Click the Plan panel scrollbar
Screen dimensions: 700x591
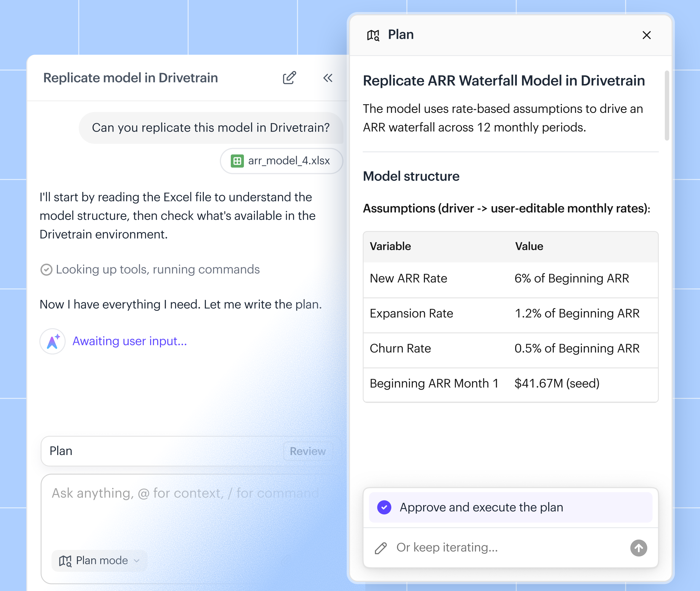click(x=667, y=105)
